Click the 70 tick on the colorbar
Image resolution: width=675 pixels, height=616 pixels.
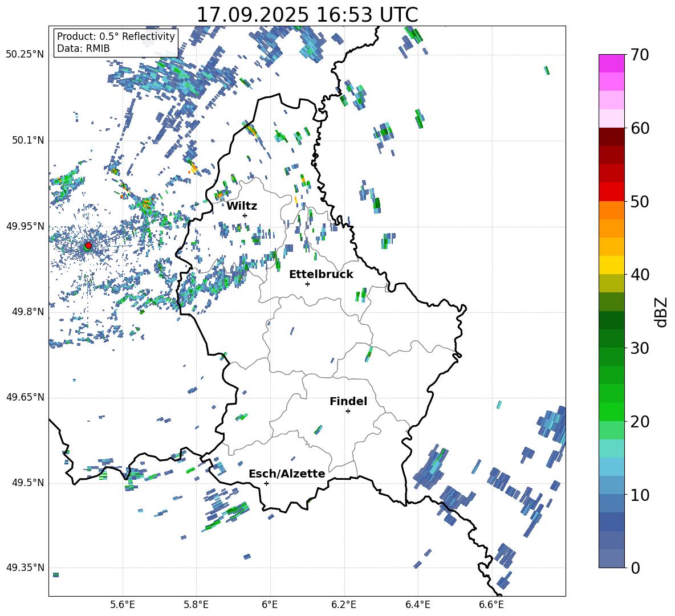click(640, 55)
